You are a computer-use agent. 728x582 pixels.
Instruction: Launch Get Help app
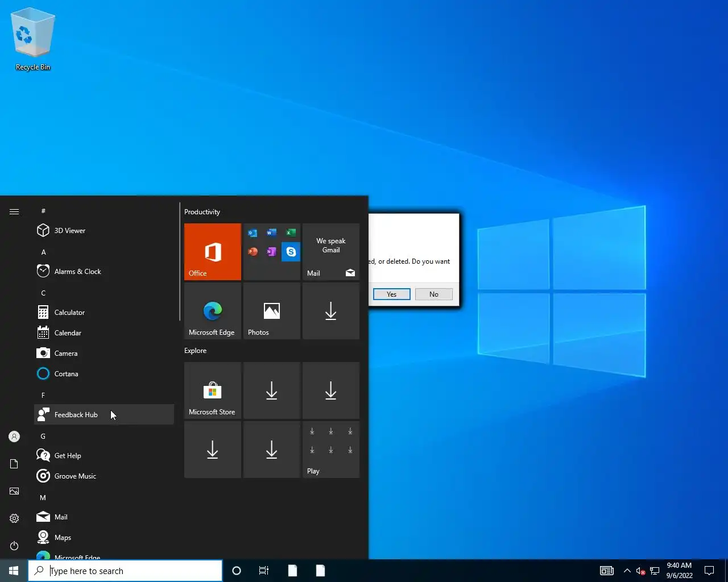[x=104, y=455]
